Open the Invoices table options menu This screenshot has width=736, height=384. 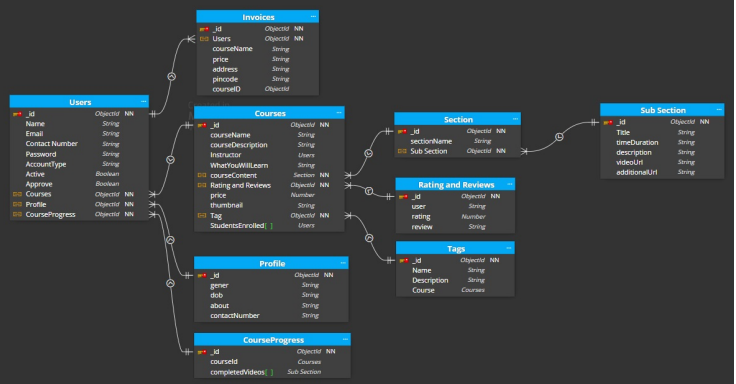pos(313,16)
